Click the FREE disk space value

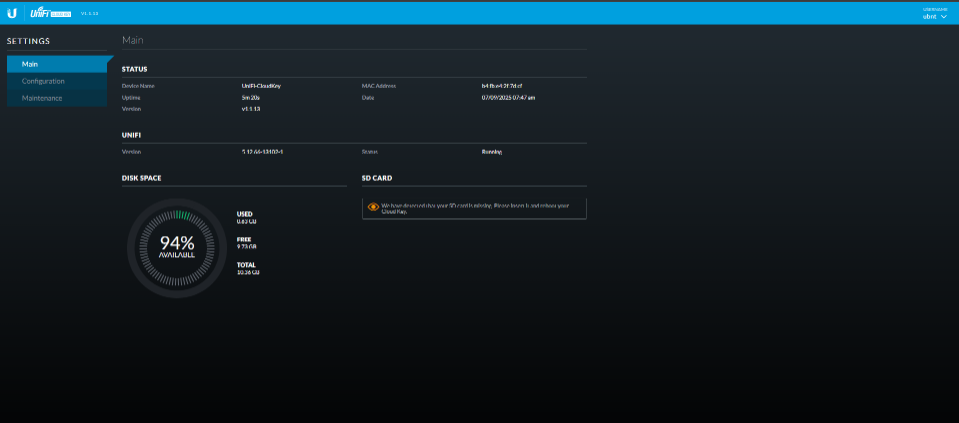(246, 246)
